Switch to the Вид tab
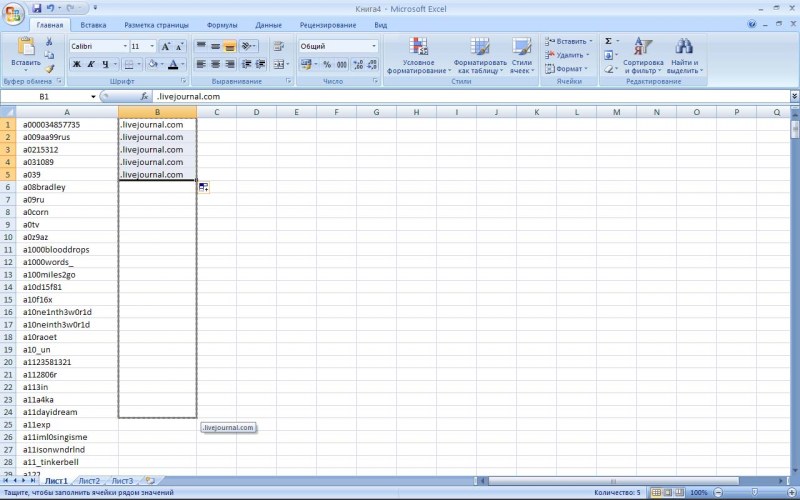 click(x=381, y=25)
